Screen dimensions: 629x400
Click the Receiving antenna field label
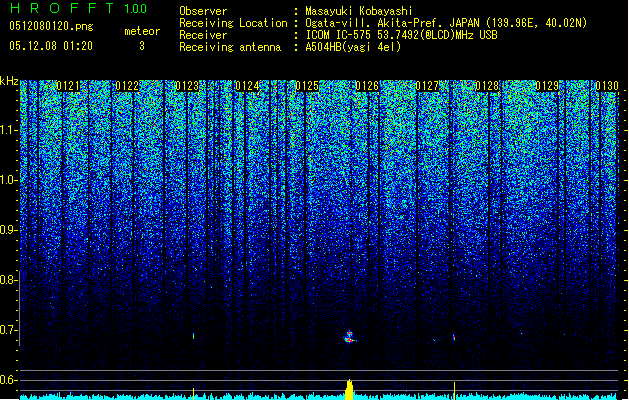coord(230,47)
